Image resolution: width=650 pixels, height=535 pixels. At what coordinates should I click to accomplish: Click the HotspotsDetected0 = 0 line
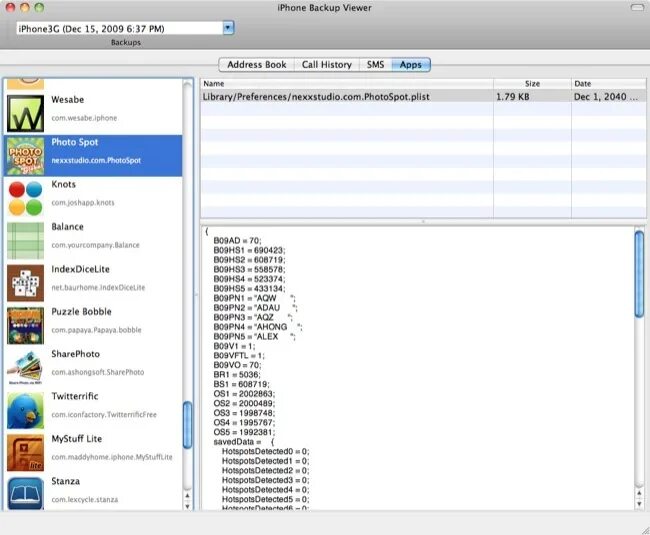click(x=265, y=451)
